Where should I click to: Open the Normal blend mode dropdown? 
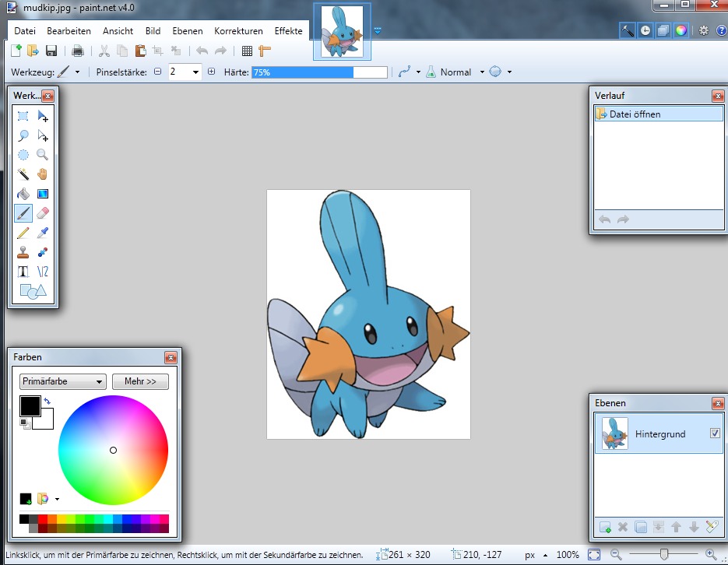pyautogui.click(x=482, y=72)
